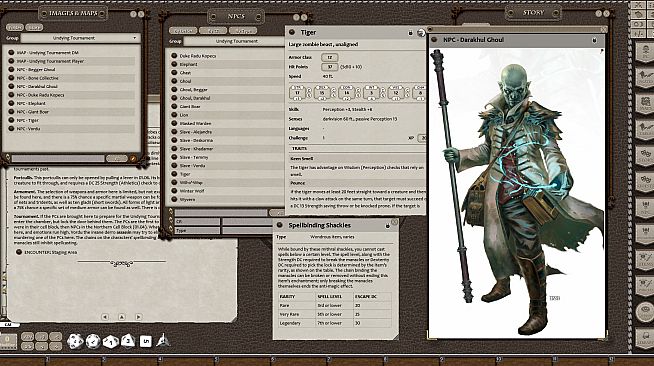Roll the d4 die
The height and width of the screenshot is (366, 654).
163,341
